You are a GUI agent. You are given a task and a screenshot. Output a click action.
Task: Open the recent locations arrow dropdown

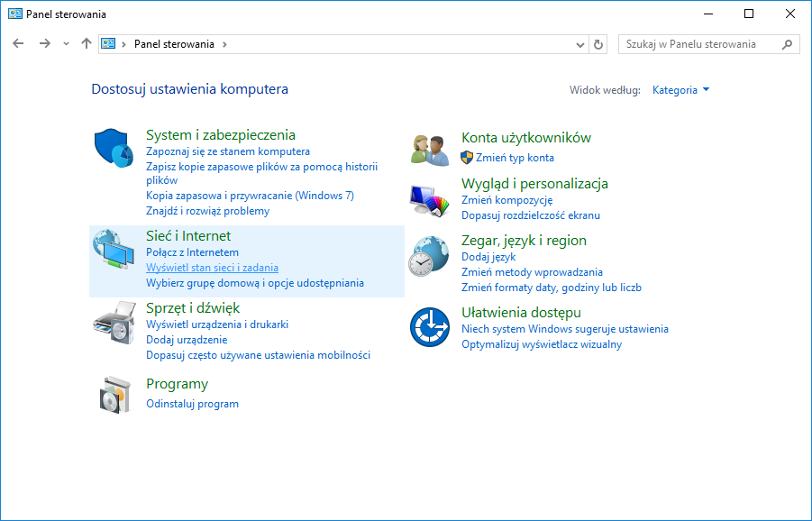click(66, 44)
